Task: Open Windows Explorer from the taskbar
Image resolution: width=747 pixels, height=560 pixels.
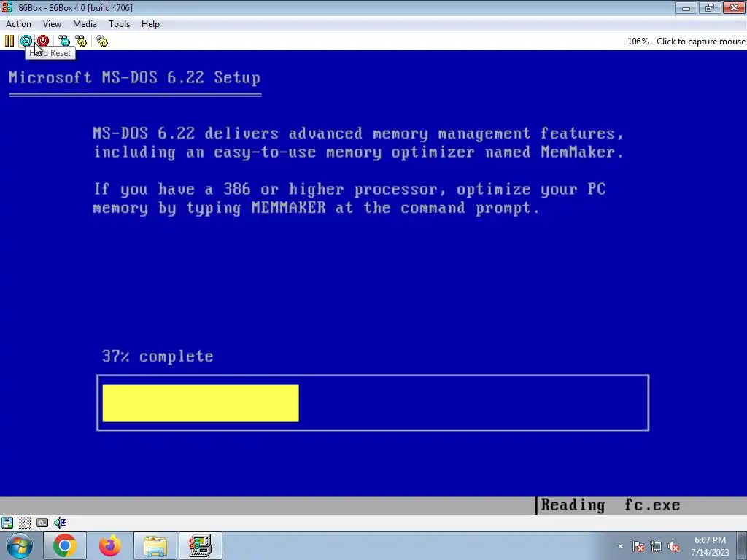Action: tap(155, 545)
